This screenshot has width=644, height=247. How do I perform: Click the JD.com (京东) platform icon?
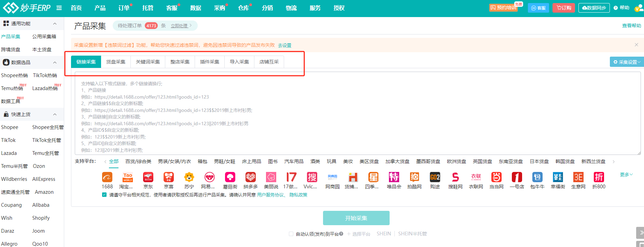(148, 177)
